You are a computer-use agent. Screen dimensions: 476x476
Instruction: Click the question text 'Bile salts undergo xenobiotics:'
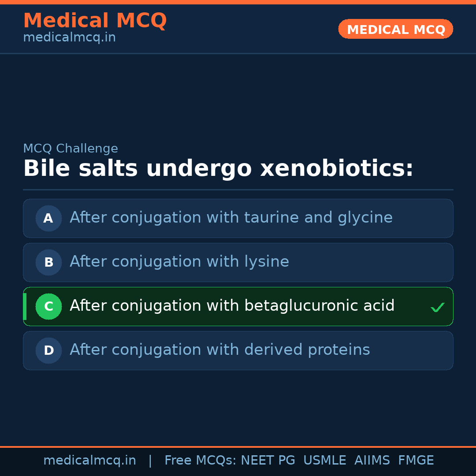click(x=218, y=169)
